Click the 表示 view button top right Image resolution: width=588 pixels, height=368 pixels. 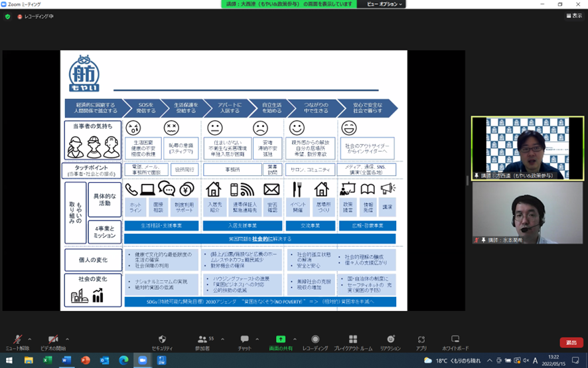pyautogui.click(x=573, y=16)
